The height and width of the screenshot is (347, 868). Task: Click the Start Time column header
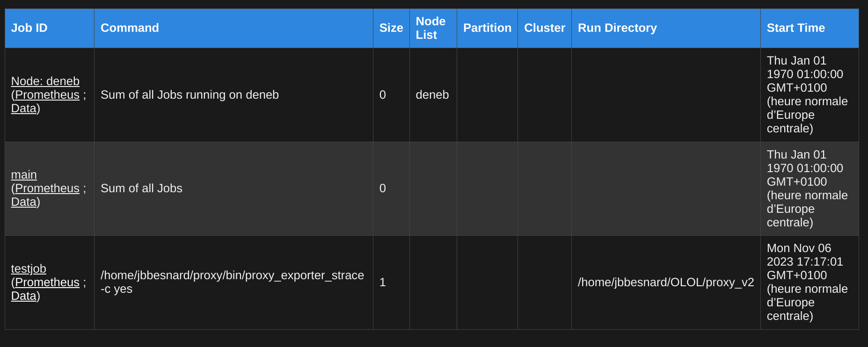(795, 28)
